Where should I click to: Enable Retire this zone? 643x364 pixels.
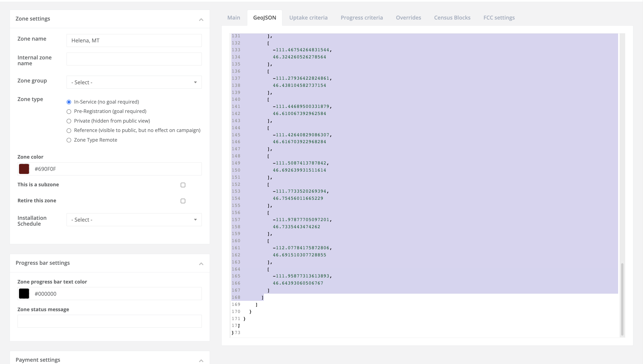(x=183, y=201)
